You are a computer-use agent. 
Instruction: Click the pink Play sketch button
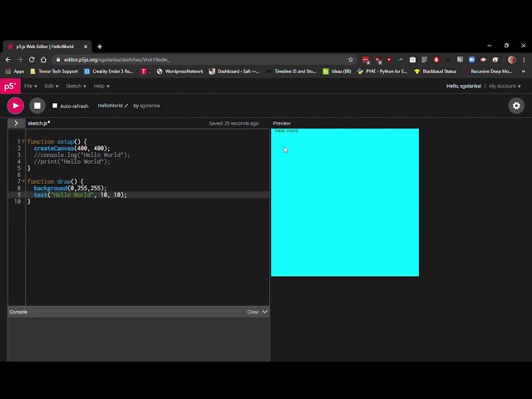[15, 106]
